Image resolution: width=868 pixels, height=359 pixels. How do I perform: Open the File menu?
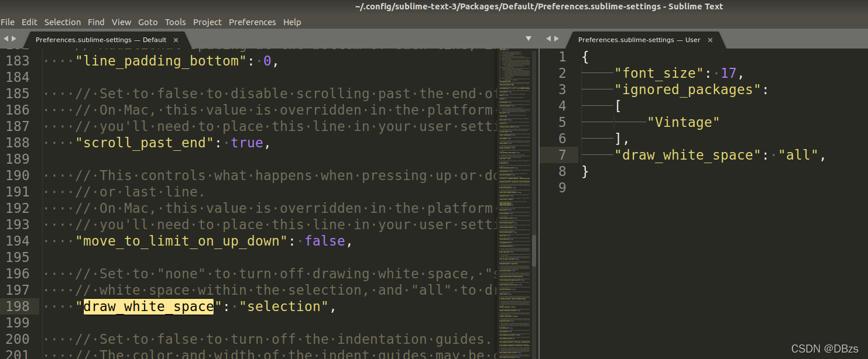tap(8, 22)
